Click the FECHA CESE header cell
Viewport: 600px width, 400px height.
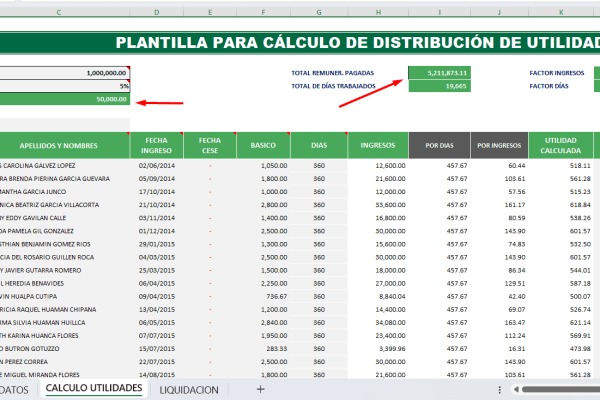[210, 145]
